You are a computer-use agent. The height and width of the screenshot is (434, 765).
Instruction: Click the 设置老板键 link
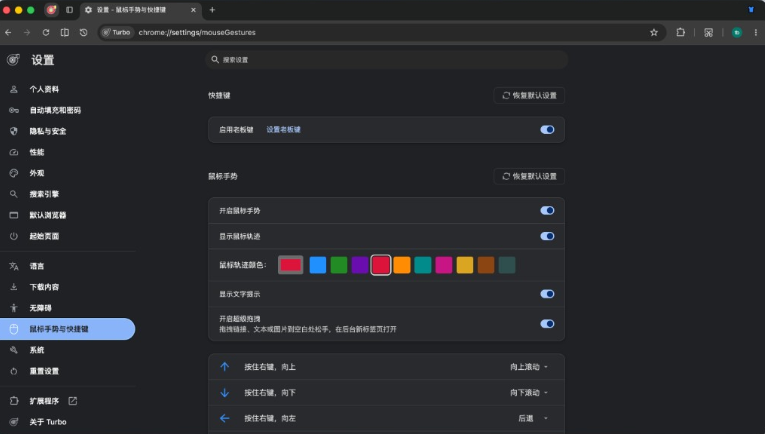tap(283, 130)
